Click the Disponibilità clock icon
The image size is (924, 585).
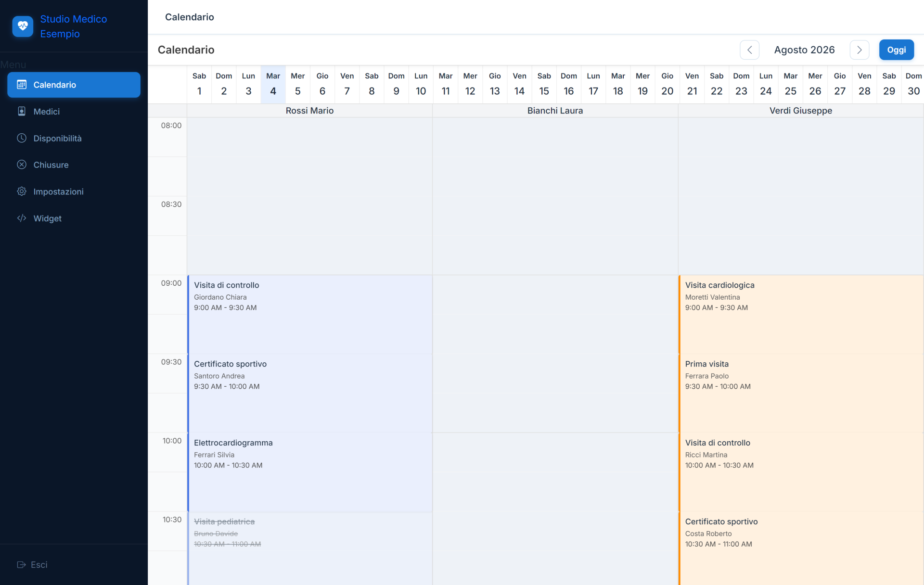point(22,138)
